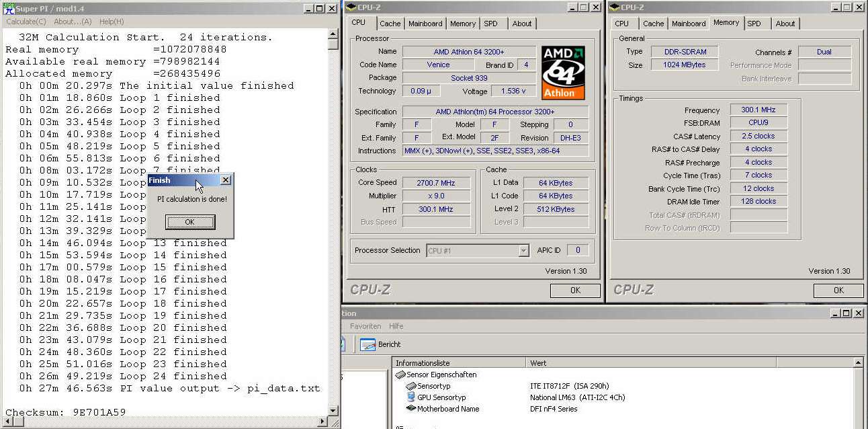This screenshot has width=868, height=429.
Task: Select the value DFI nF4 Series
Action: click(x=554, y=409)
